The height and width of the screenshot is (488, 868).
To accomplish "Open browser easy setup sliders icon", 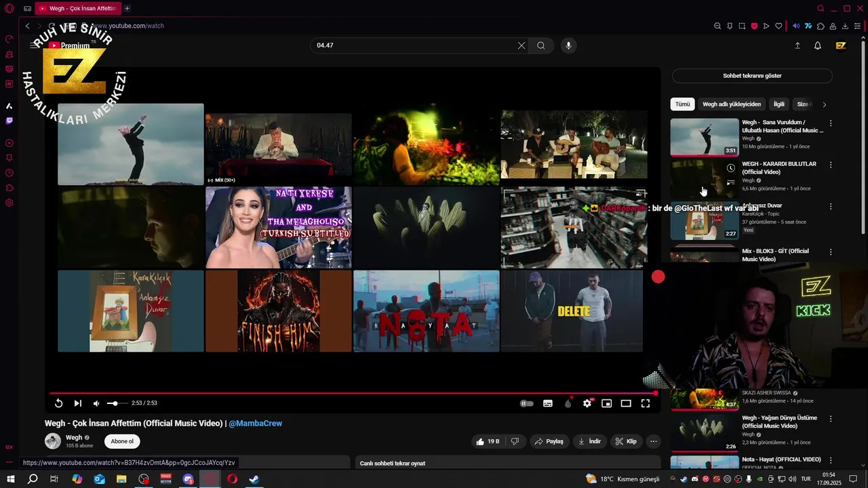I will pyautogui.click(x=857, y=26).
